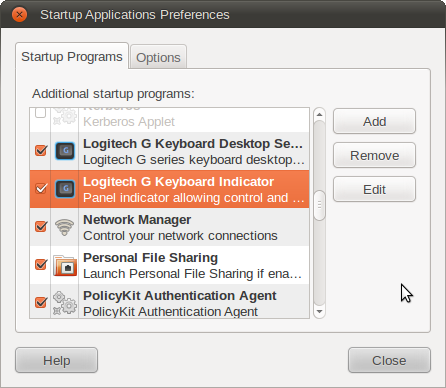This screenshot has width=446, height=388.
Task: Click the Personal File Sharing folder icon
Action: pos(65,265)
